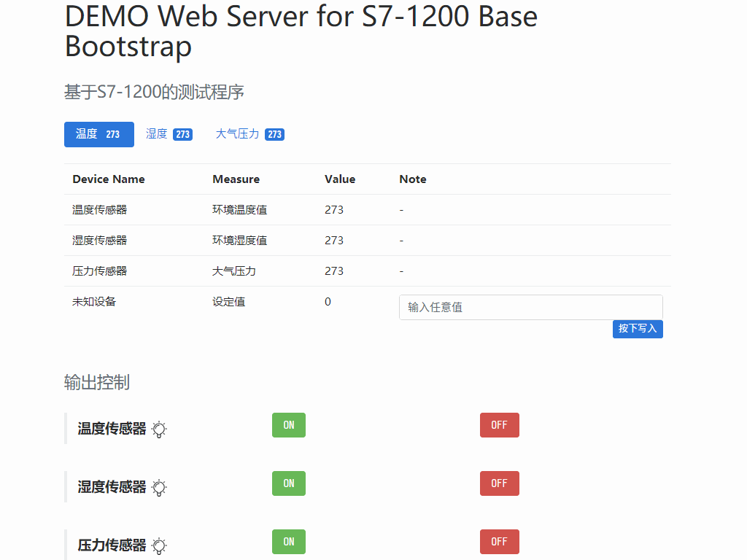This screenshot has width=747, height=560.
Task: Click the 273 badge on 大气压力 tab
Action: point(274,134)
